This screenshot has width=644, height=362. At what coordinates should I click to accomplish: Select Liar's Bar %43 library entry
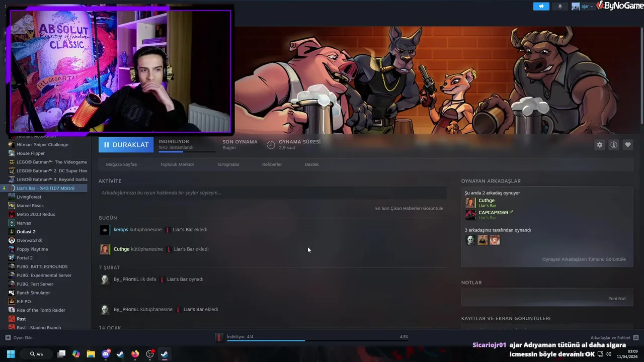pos(45,188)
